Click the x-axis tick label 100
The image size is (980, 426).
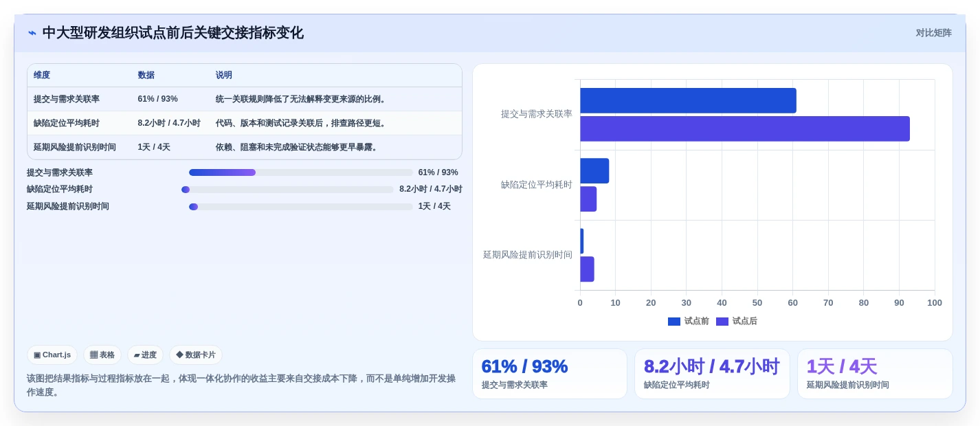[935, 303]
